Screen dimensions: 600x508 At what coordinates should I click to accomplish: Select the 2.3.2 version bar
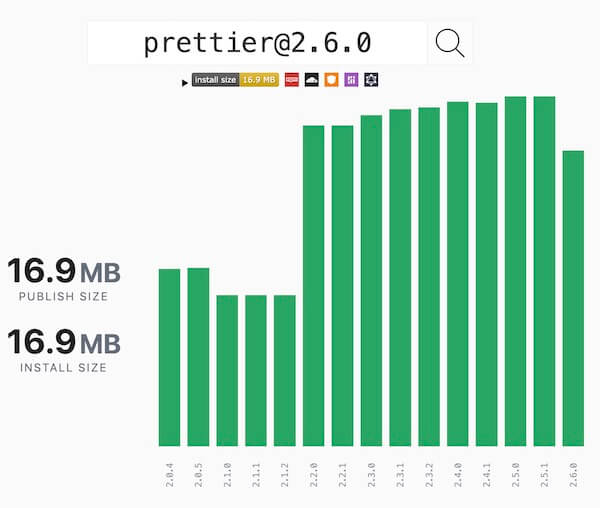click(x=429, y=276)
